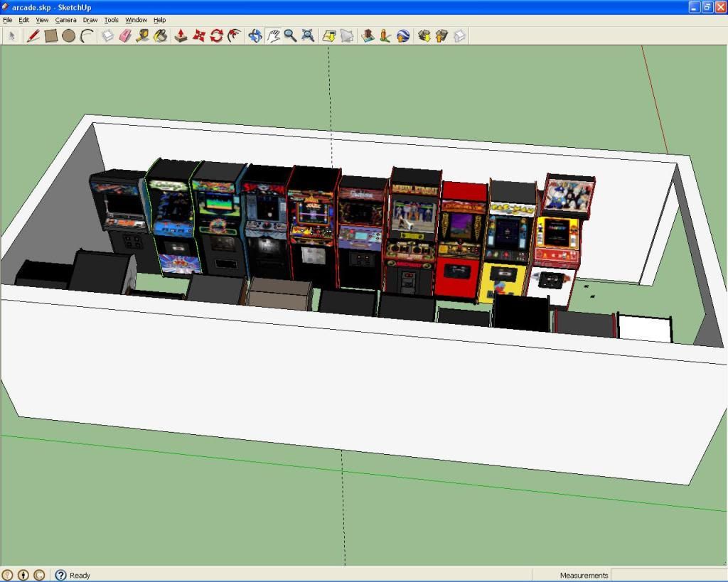Activate the Pan hand tool
Image resolution: width=728 pixels, height=582 pixels.
[274, 36]
